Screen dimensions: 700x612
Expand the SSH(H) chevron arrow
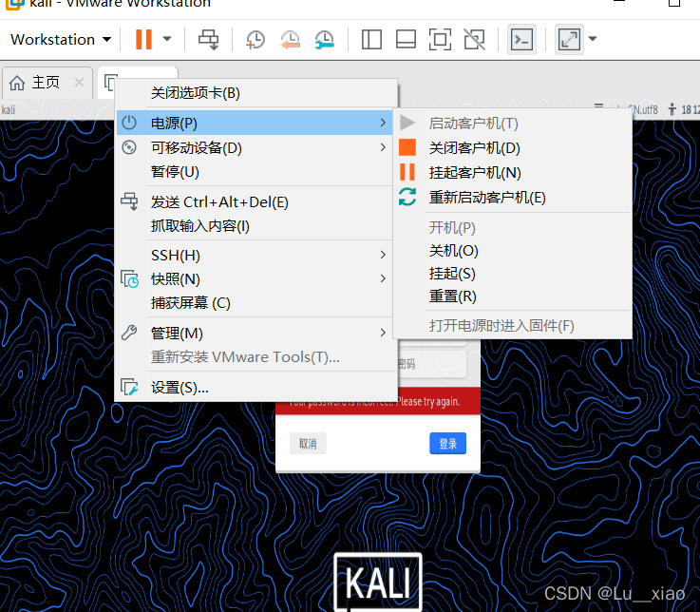click(383, 255)
